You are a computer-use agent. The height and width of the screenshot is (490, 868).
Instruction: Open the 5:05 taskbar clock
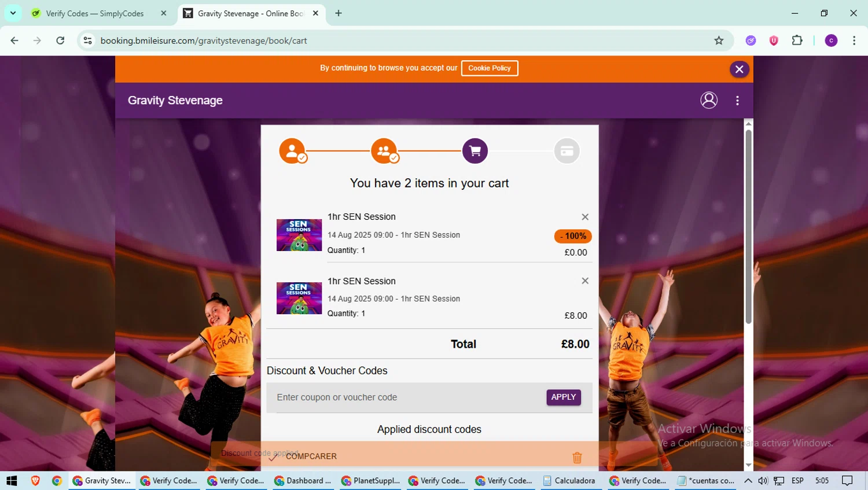pyautogui.click(x=822, y=481)
